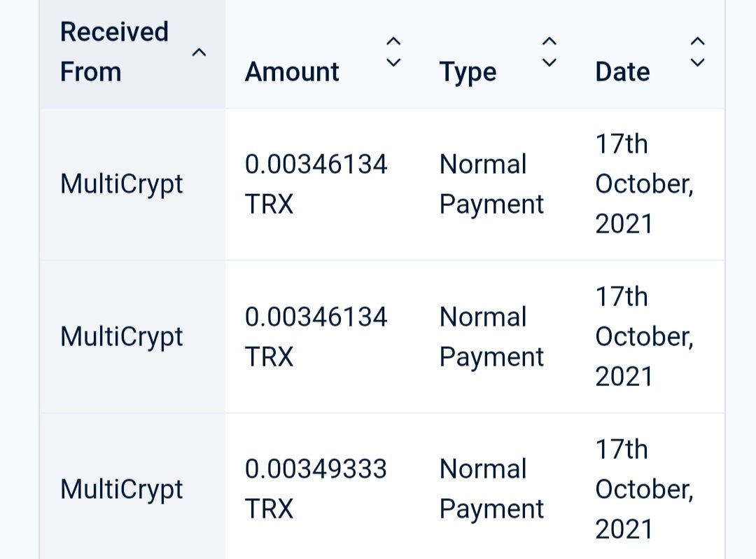This screenshot has width=756, height=559.
Task: Open MultiCrypt in the third row
Action: point(122,490)
